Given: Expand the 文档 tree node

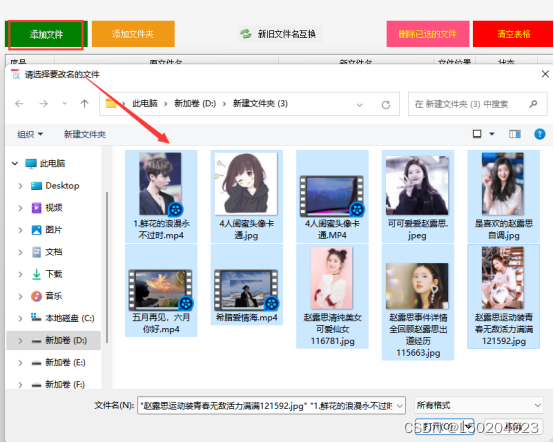Looking at the screenshot, I should (20, 252).
